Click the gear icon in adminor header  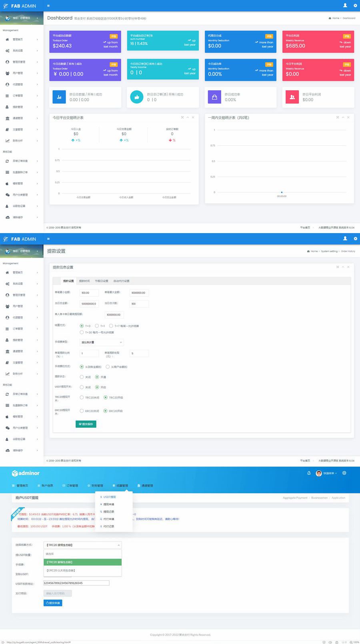(344, 473)
